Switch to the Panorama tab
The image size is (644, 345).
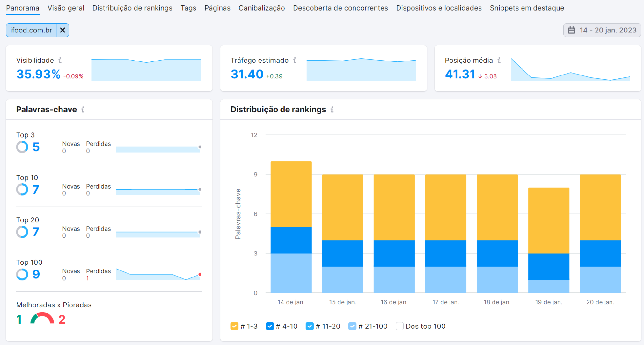[x=23, y=8]
